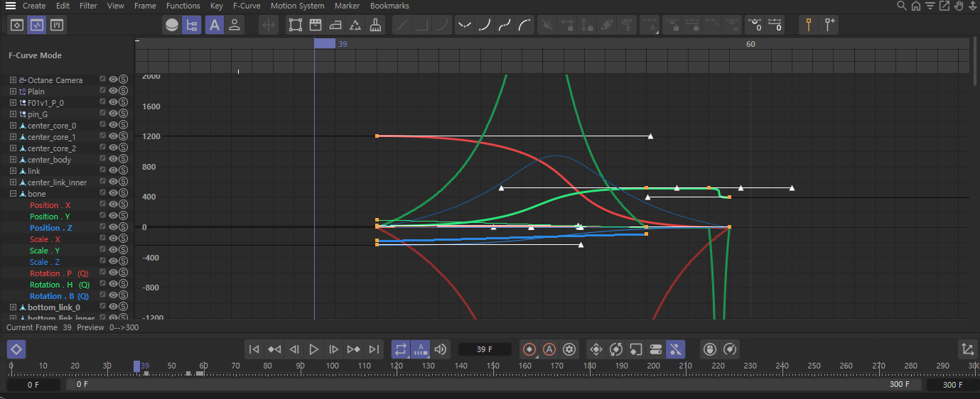Click the home icon at top right
Image resolution: width=980 pixels, height=399 pixels.
916,6
